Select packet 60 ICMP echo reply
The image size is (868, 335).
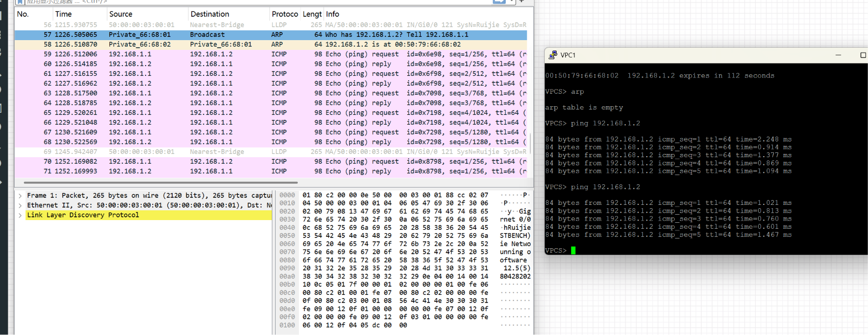(x=271, y=64)
